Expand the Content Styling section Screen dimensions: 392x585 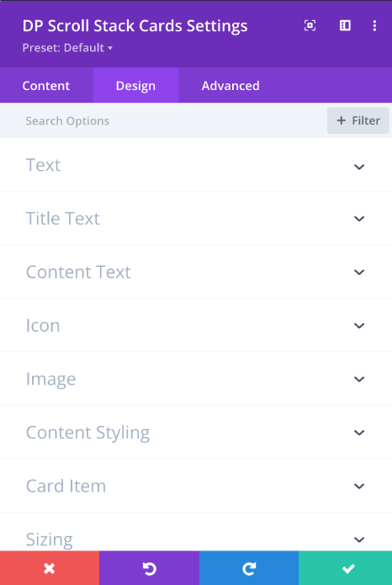pyautogui.click(x=196, y=432)
